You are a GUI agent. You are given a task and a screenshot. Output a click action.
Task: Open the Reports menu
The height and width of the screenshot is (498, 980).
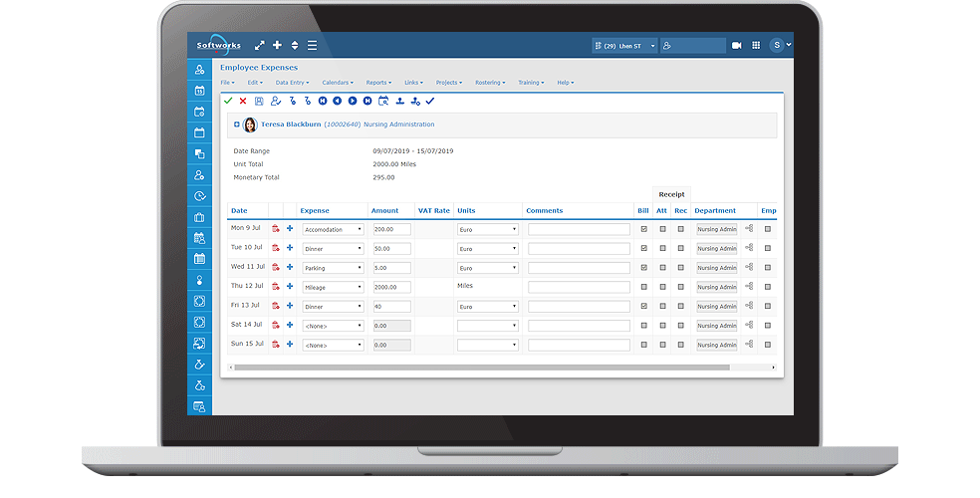(x=378, y=83)
